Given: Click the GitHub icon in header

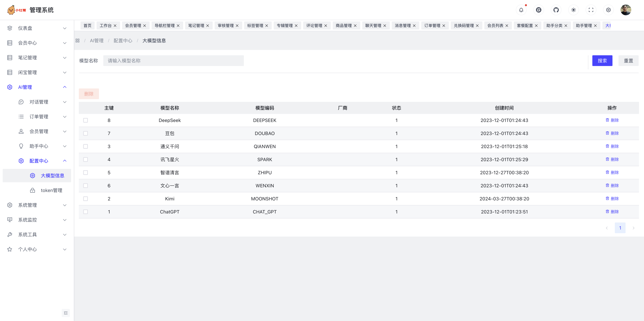Looking at the screenshot, I should pyautogui.click(x=556, y=10).
